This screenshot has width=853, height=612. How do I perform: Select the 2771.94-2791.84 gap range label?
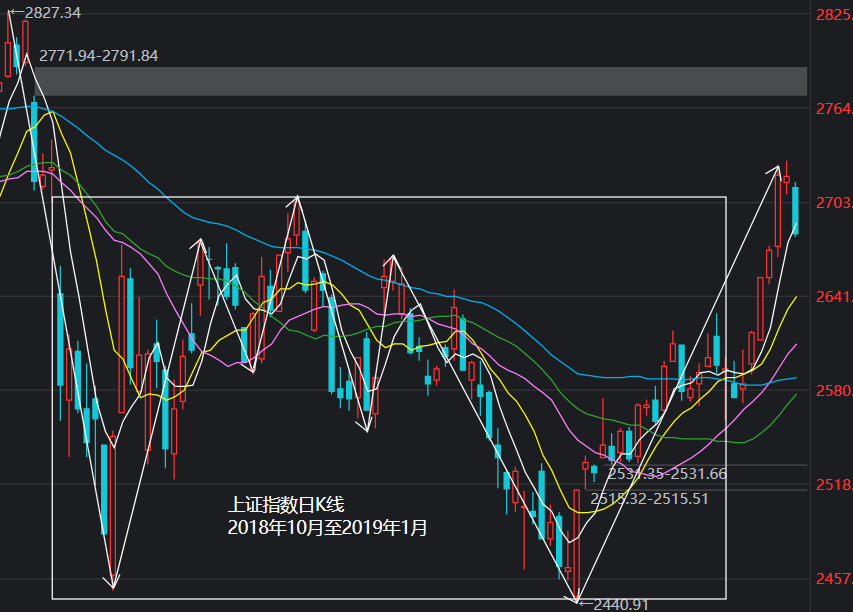pos(98,56)
